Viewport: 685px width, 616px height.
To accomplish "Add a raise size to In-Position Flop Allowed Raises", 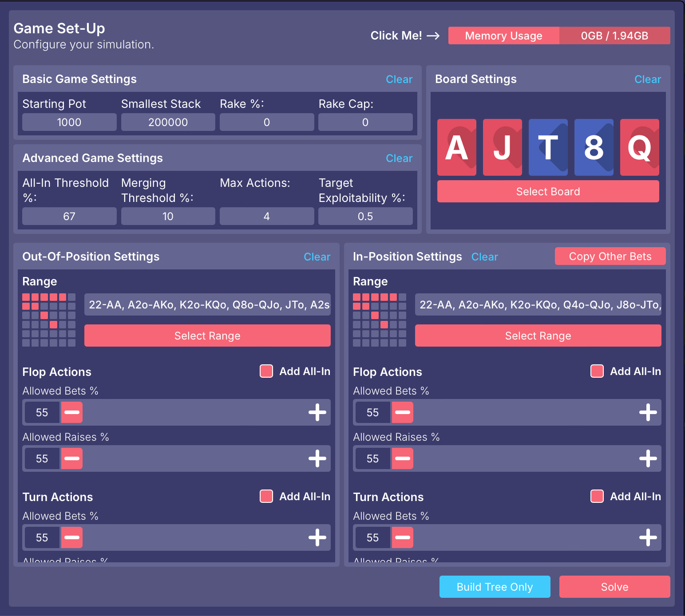I will [648, 458].
